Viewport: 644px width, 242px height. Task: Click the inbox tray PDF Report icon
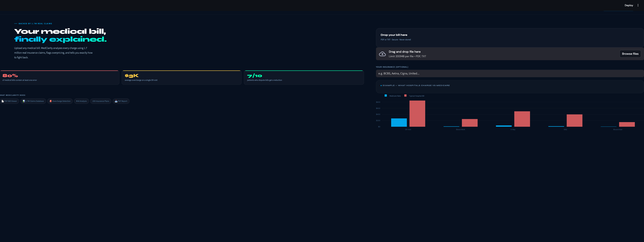point(116,101)
